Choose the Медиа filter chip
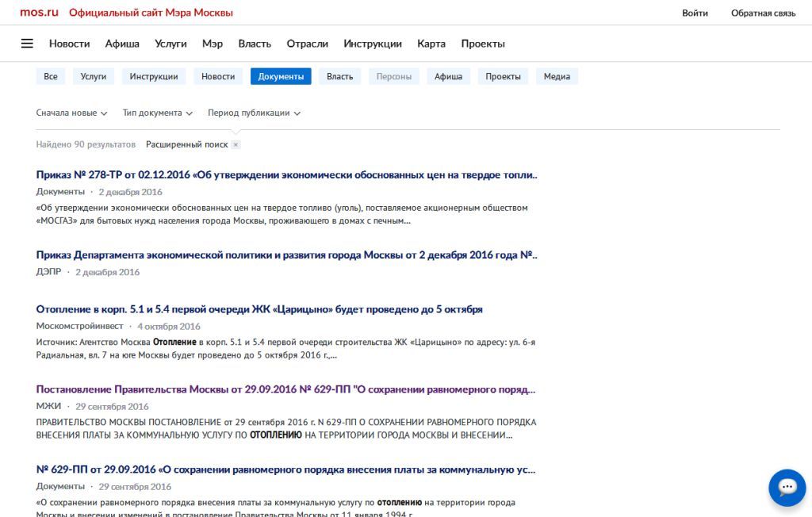This screenshot has width=812, height=517. coord(557,76)
